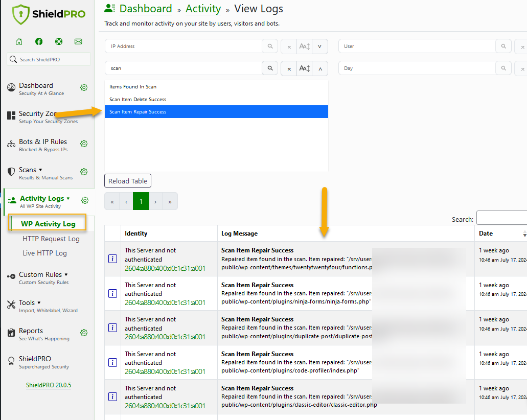Image resolution: width=527 pixels, height=420 pixels.
Task: Click search icon of User filter
Action: pyautogui.click(x=503, y=46)
